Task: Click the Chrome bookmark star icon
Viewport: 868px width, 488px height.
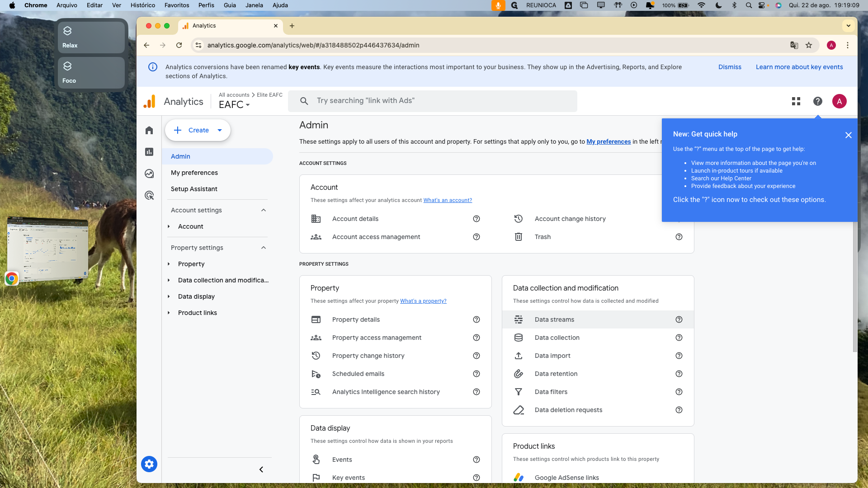Action: click(809, 45)
